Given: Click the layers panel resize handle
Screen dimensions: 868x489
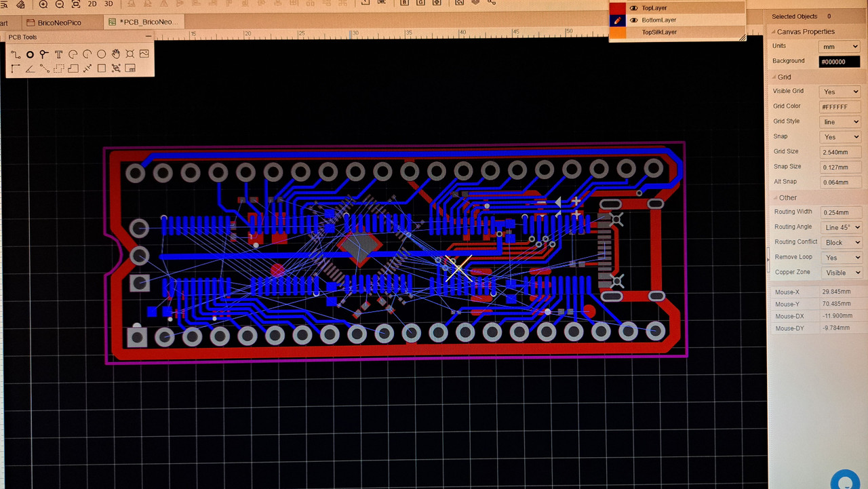Looking at the screenshot, I should [742, 38].
